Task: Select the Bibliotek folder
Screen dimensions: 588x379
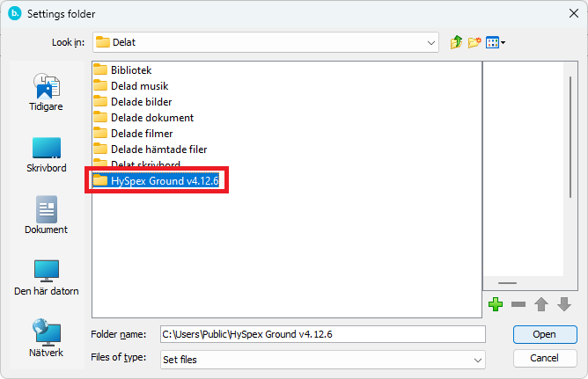Action: [130, 69]
